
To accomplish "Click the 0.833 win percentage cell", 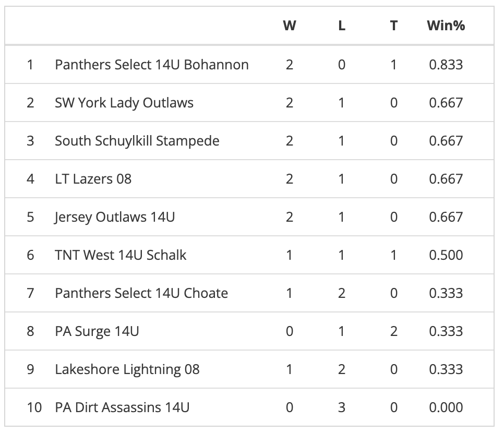I will click(x=446, y=65).
